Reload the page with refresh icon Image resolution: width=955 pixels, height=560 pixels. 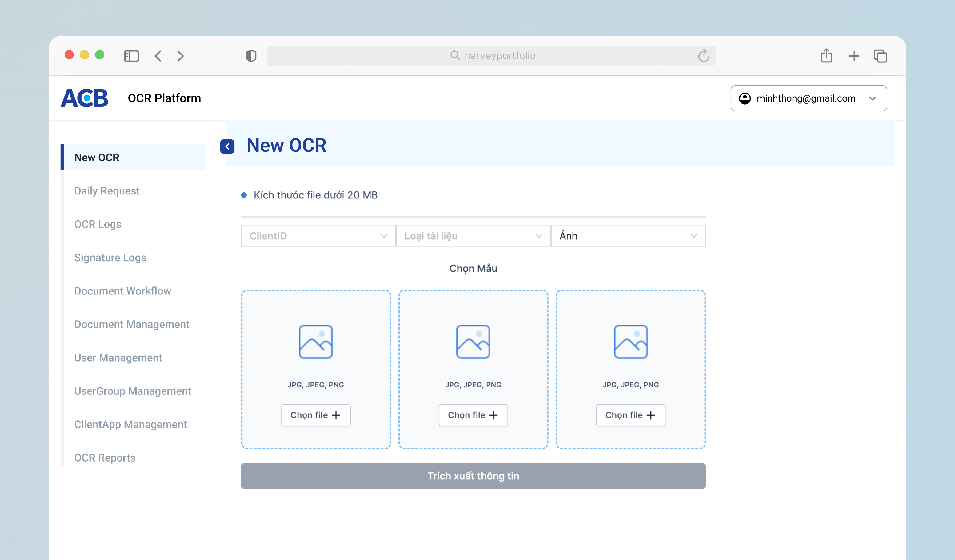coord(703,56)
